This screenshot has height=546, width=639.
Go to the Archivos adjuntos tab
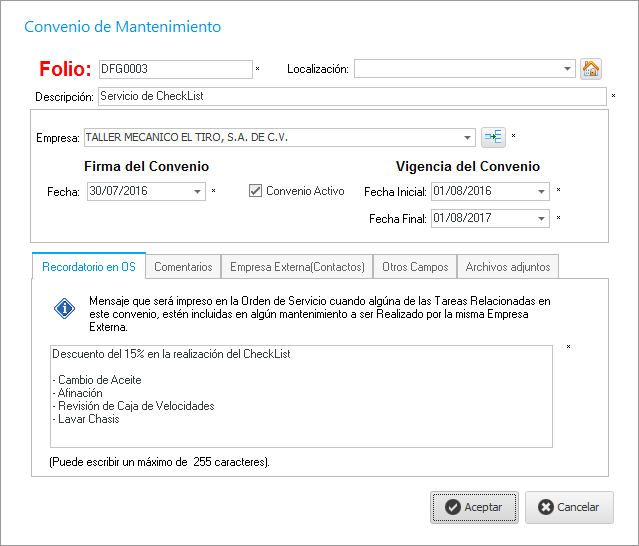point(507,267)
